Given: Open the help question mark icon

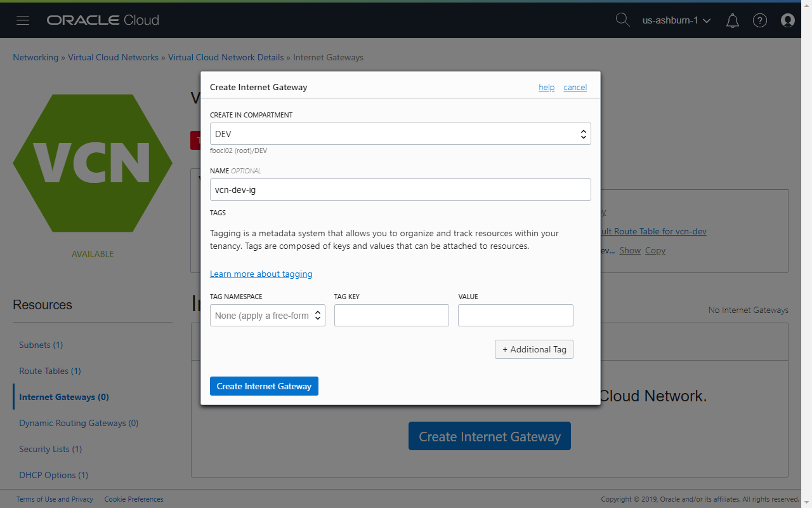Looking at the screenshot, I should (x=759, y=20).
